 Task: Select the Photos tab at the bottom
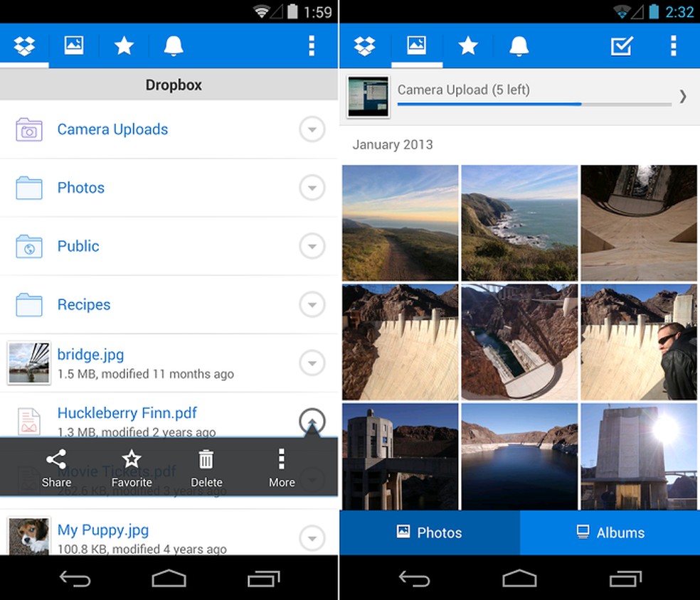tap(430, 532)
